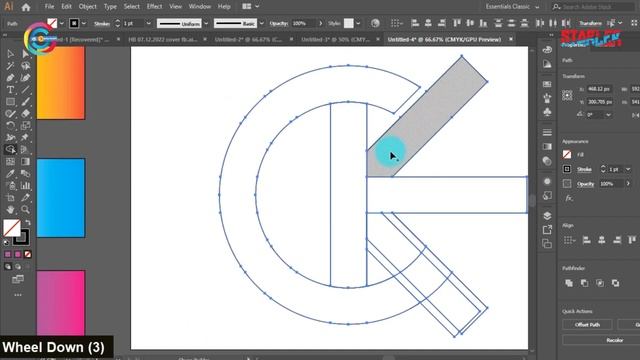Viewport: 640px width, 360px height.
Task: Click the Recolor quick action button
Action: [614, 340]
